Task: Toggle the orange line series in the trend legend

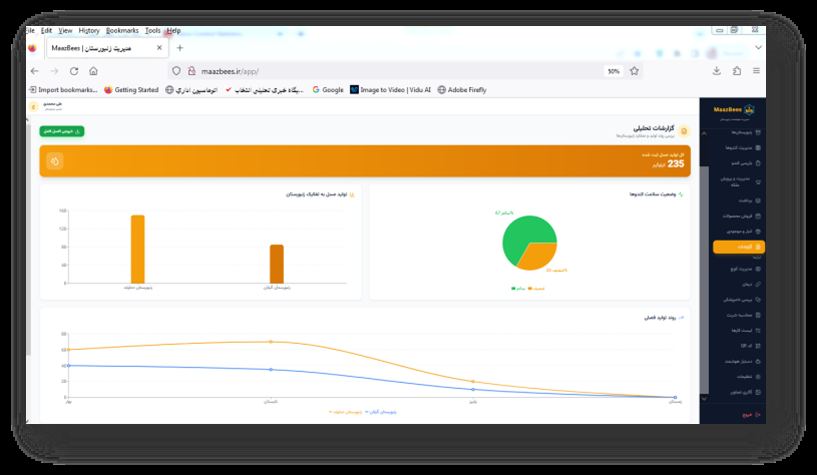Action: 345,412
